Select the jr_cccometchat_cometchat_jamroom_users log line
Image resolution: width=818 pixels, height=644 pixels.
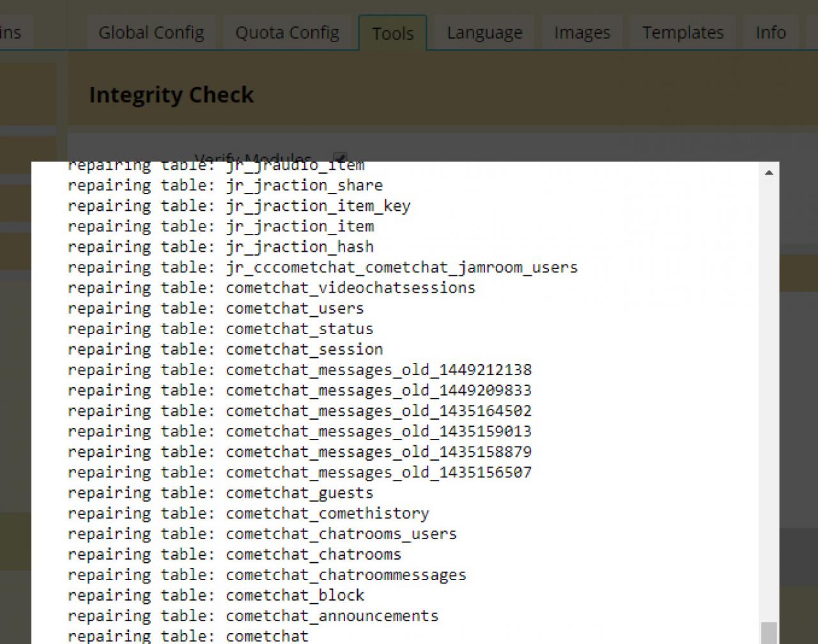pyautogui.click(x=323, y=268)
